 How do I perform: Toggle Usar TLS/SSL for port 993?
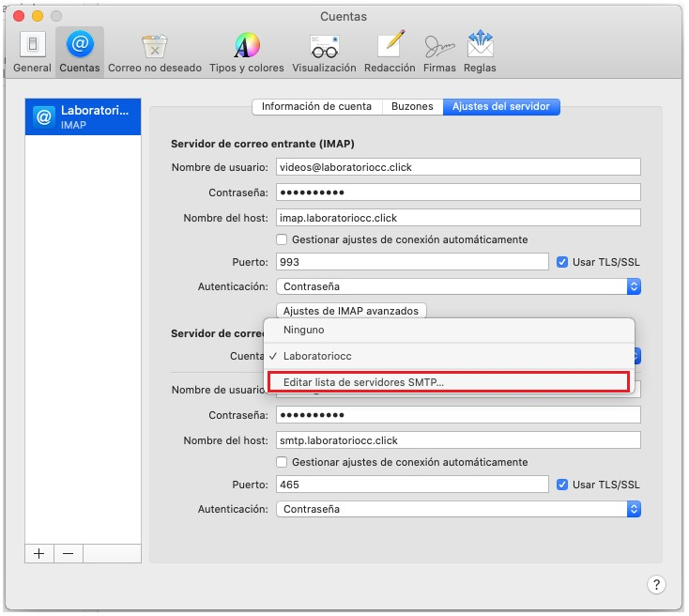[562, 262]
